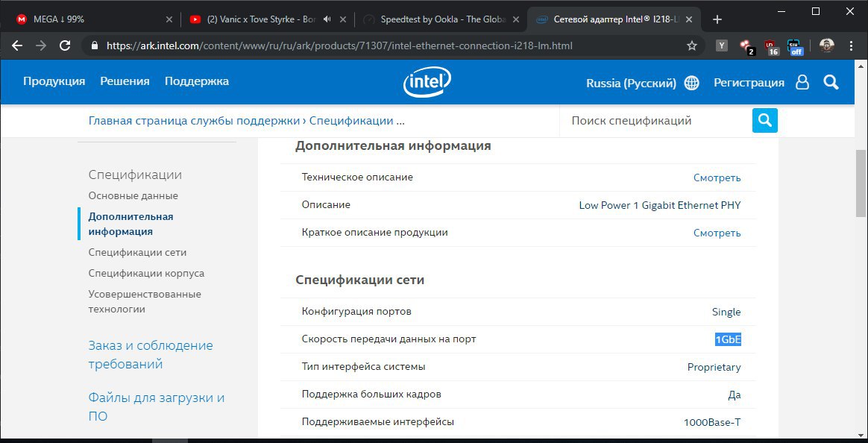Close the MEGA tab
Image resolution: width=868 pixels, height=443 pixels.
coord(169,19)
